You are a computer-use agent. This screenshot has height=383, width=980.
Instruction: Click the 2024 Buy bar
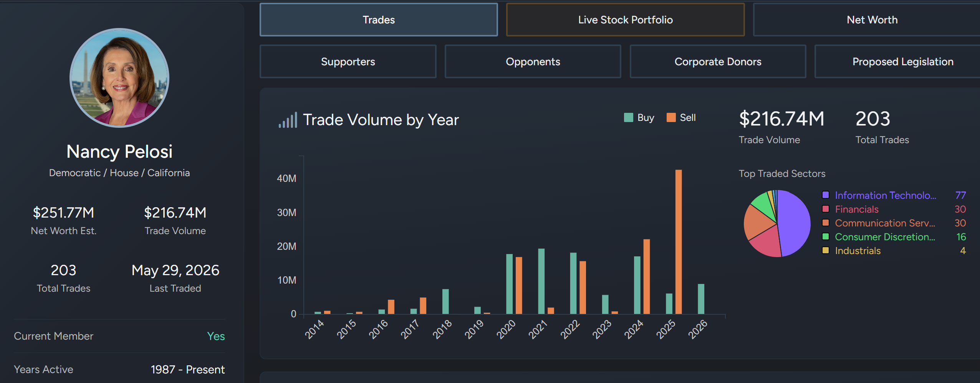(637, 285)
